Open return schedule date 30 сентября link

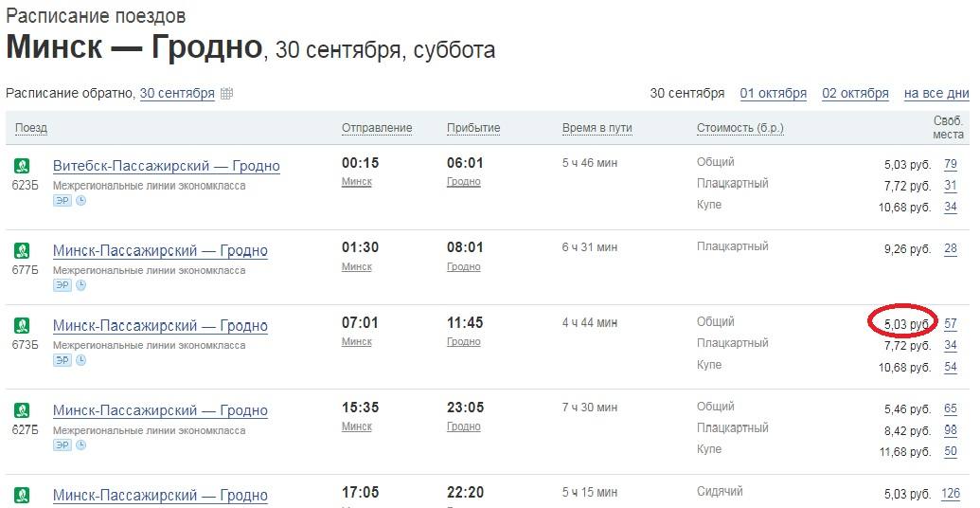point(177,94)
